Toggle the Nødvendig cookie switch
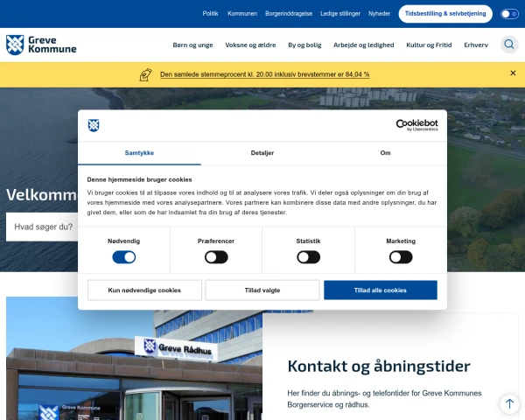This screenshot has height=420, width=525. [x=124, y=257]
